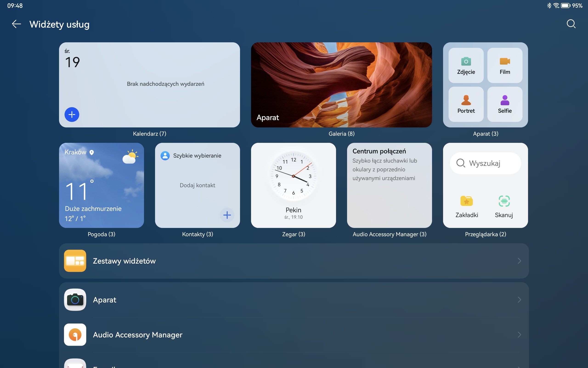This screenshot has height=368, width=588.
Task: Tap the plus button in Kontakty widget
Action: [x=227, y=215]
